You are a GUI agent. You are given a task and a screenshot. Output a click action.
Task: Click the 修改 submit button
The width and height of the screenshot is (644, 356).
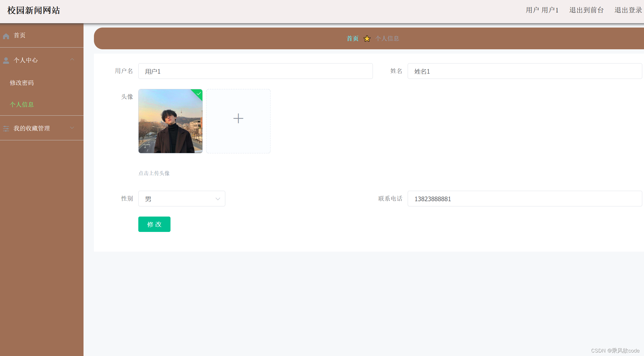[x=154, y=224]
